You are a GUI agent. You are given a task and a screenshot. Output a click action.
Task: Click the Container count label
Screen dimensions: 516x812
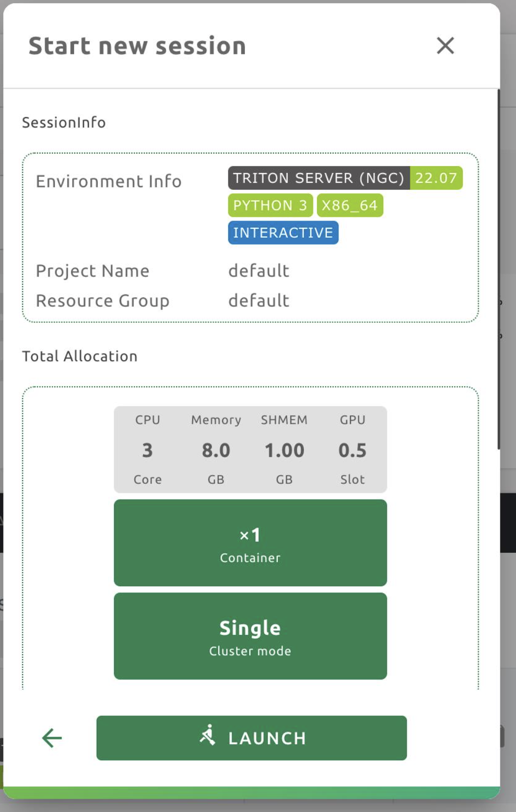click(250, 557)
